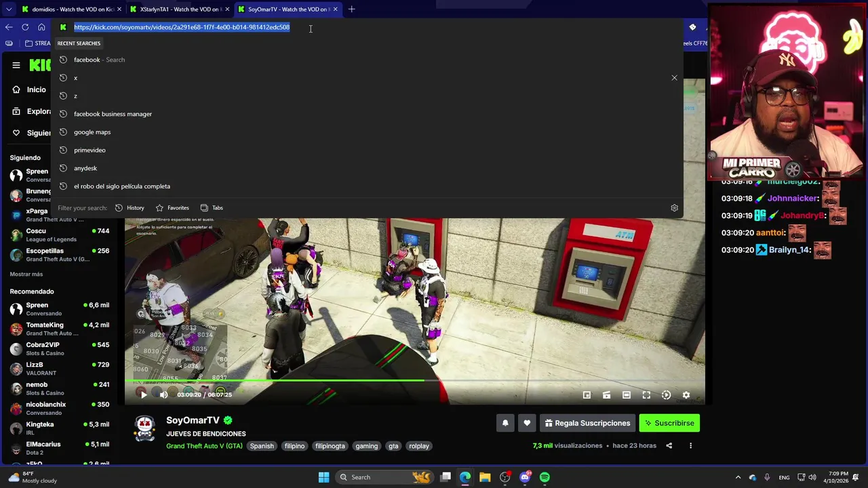Viewport: 868px width, 488px height.
Task: Toggle notification bell for SoyOmarTV
Action: tap(505, 423)
